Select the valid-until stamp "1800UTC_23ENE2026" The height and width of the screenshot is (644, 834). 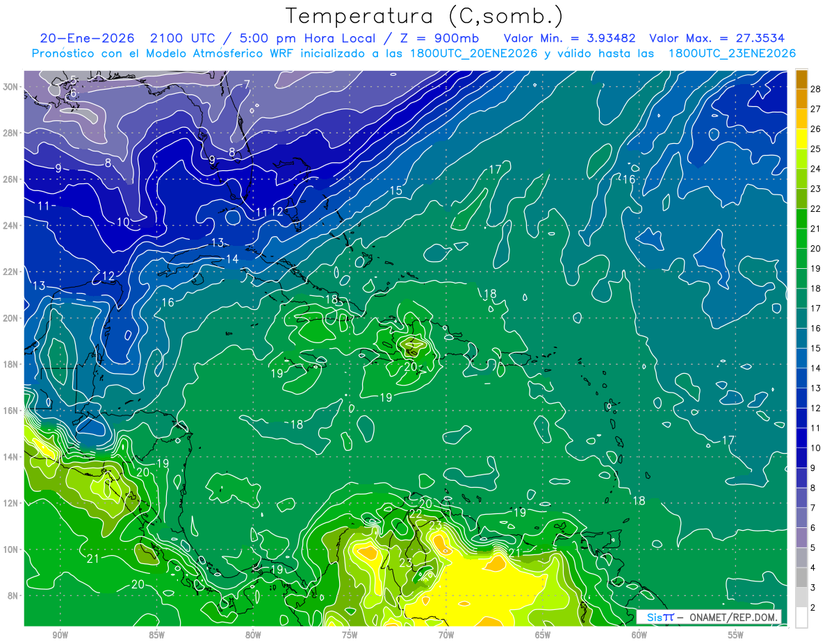click(732, 53)
